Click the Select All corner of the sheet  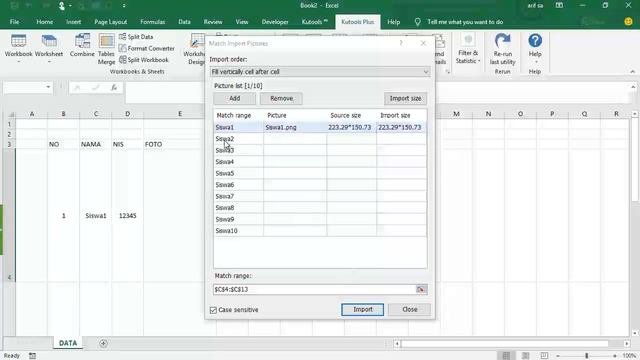(10, 114)
